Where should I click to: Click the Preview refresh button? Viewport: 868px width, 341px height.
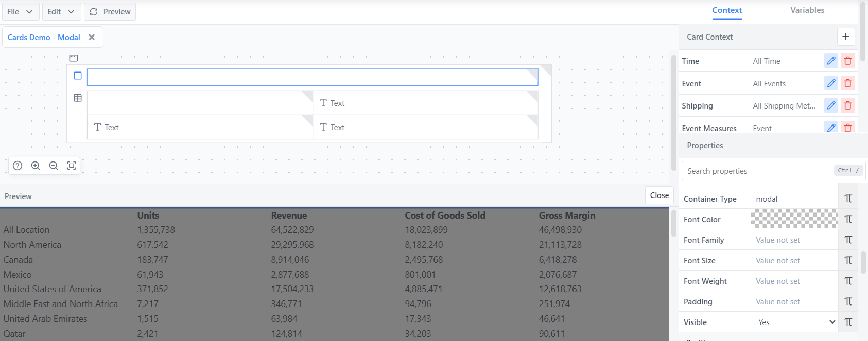pos(110,11)
